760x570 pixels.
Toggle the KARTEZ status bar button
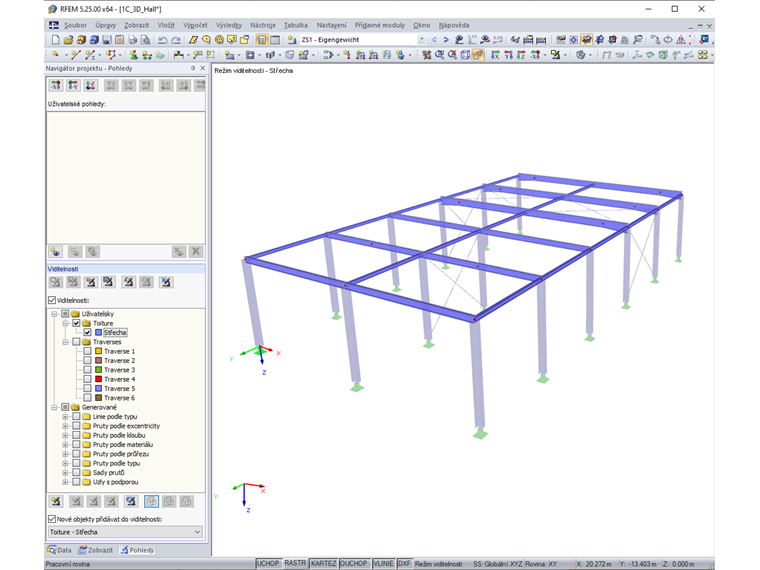click(x=323, y=563)
